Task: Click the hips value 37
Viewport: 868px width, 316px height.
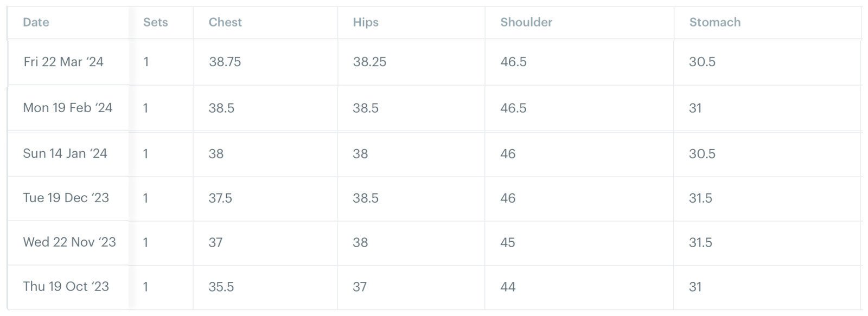Action: (360, 287)
